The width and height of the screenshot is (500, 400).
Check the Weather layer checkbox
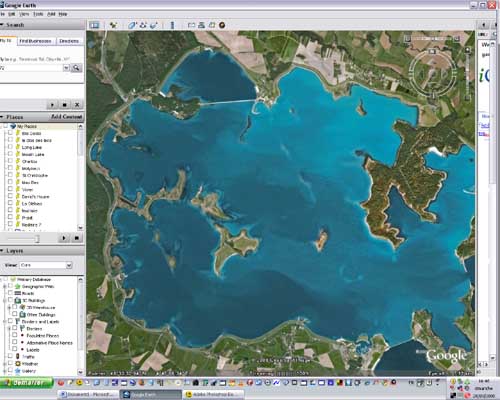point(10,363)
